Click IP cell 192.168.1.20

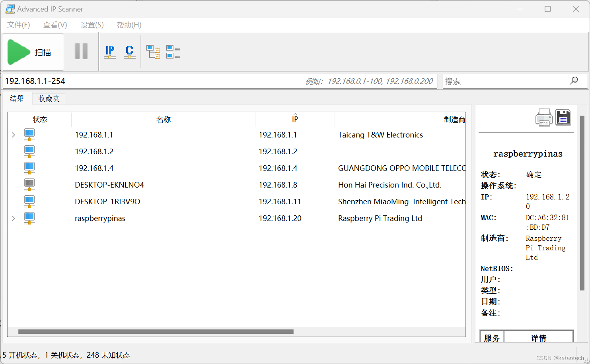point(280,218)
